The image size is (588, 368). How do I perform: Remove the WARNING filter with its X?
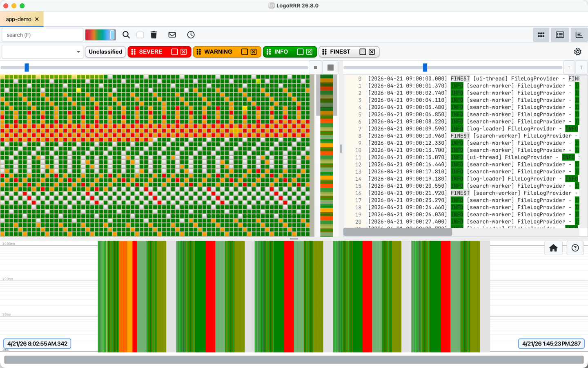coord(254,52)
